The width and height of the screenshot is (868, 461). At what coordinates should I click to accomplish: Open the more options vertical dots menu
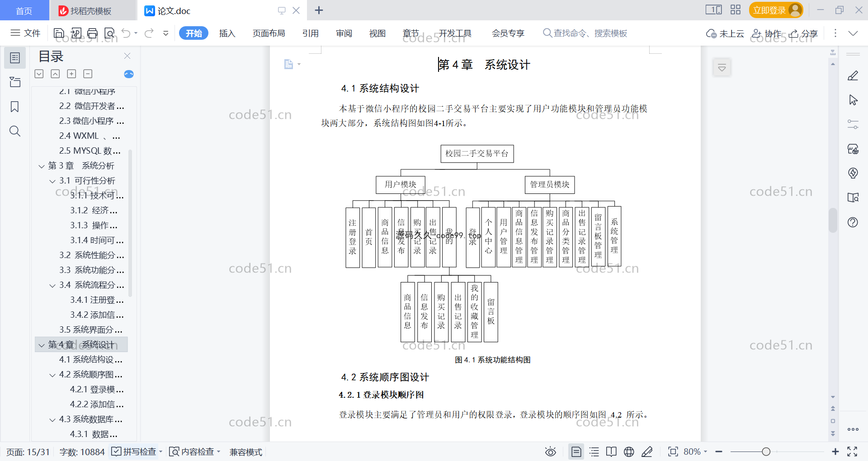tap(835, 33)
